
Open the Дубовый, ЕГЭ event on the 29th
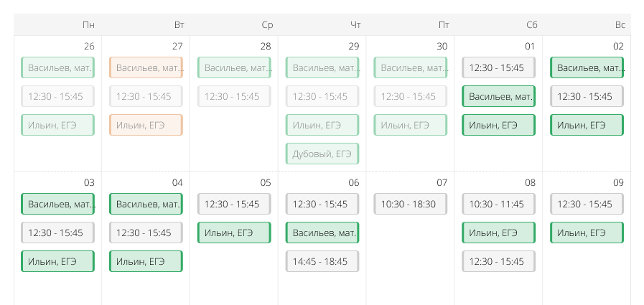pos(322,154)
